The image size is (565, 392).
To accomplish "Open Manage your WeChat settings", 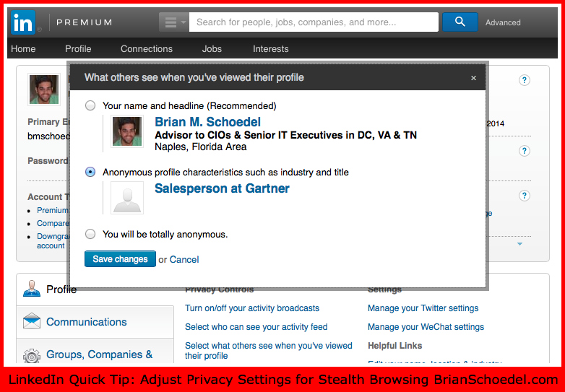I will [x=426, y=327].
